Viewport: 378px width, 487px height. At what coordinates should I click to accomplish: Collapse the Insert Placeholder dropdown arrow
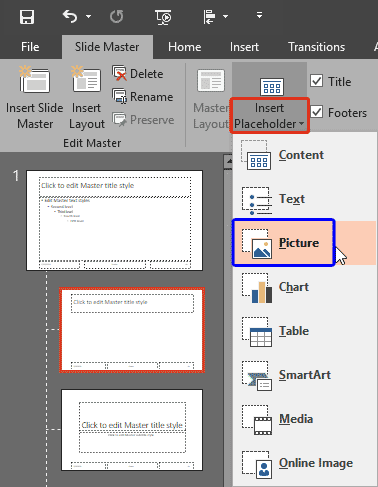click(x=301, y=124)
